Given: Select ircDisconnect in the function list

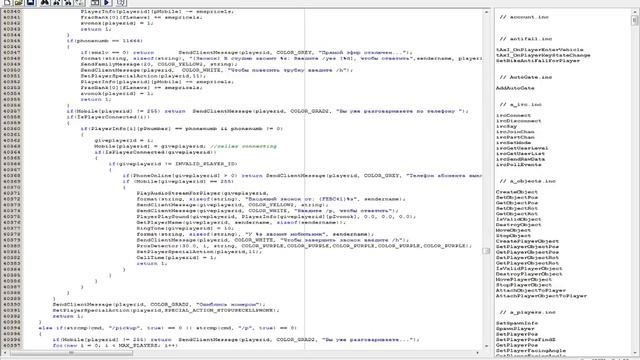Looking at the screenshot, I should click(518, 121).
